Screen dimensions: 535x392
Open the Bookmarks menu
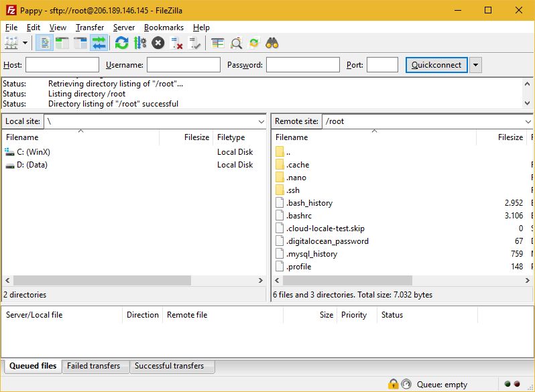164,27
